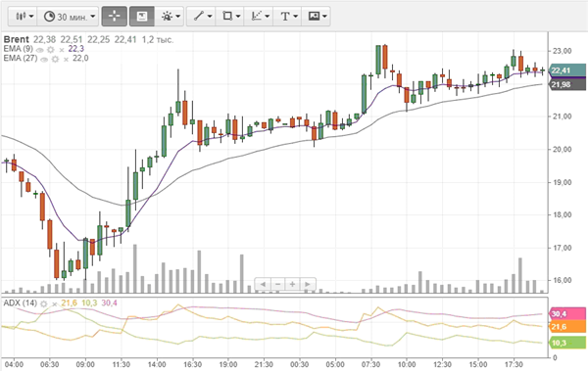Click the 18,00 price axis label
Screen dimensions: 588x371
pos(562,214)
